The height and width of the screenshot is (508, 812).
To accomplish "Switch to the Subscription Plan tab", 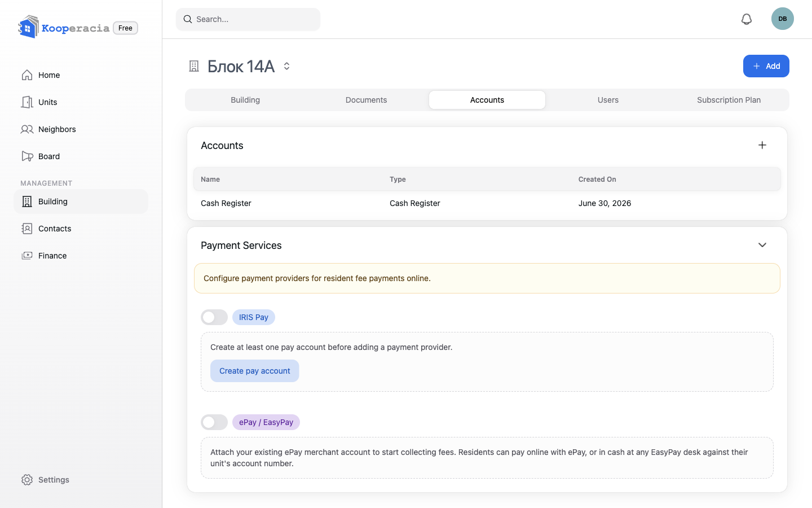I will (x=729, y=100).
